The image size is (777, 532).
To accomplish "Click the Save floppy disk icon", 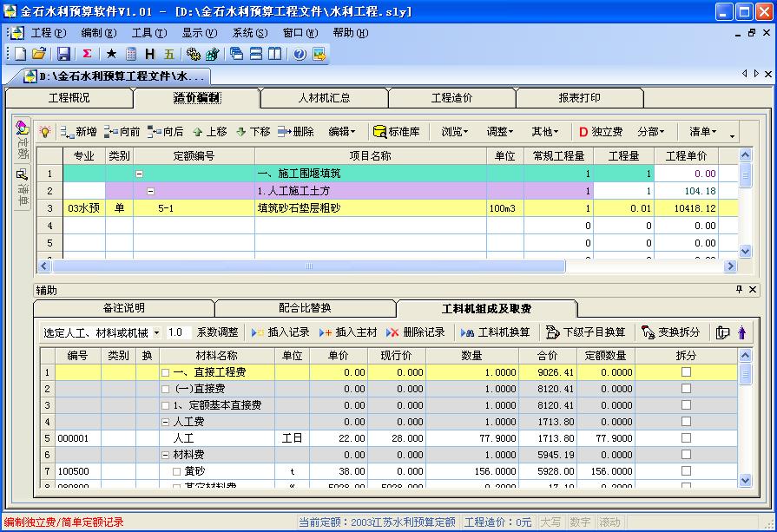I will pos(63,54).
